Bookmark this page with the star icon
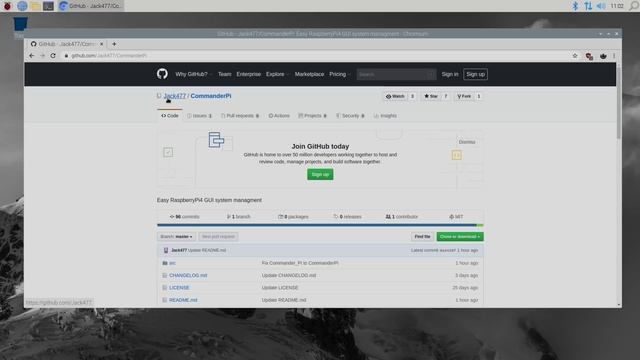This screenshot has width=640, height=360. pos(575,56)
